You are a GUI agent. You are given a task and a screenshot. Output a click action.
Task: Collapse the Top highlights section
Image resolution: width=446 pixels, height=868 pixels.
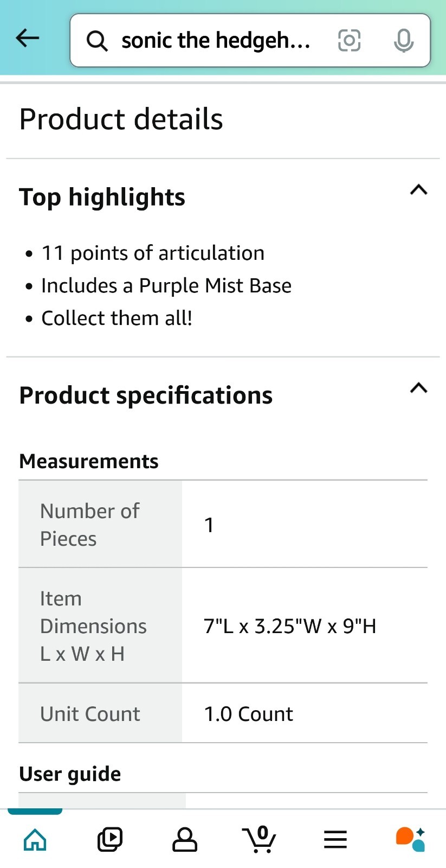pyautogui.click(x=419, y=190)
